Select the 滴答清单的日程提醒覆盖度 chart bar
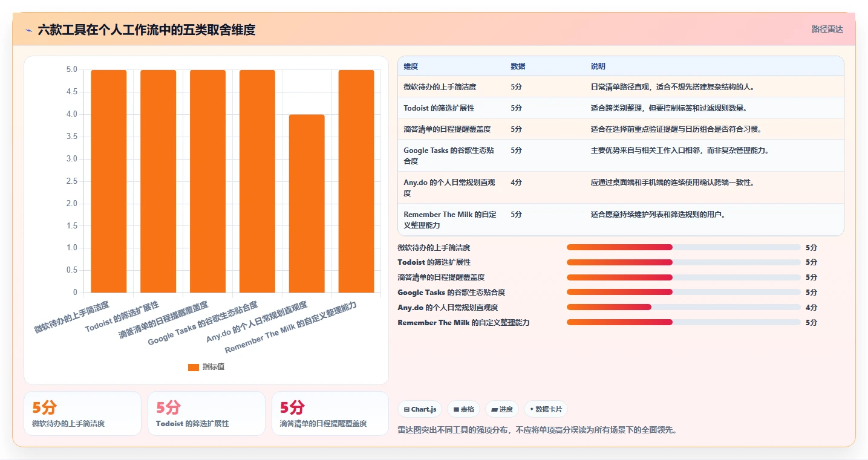Screen dimensions: 868x460 [207, 181]
